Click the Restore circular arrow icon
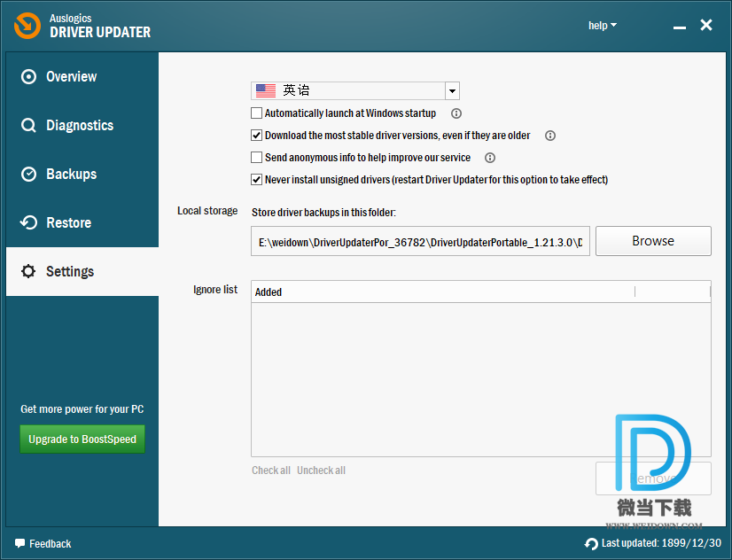Image resolution: width=732 pixels, height=560 pixels. [x=28, y=222]
